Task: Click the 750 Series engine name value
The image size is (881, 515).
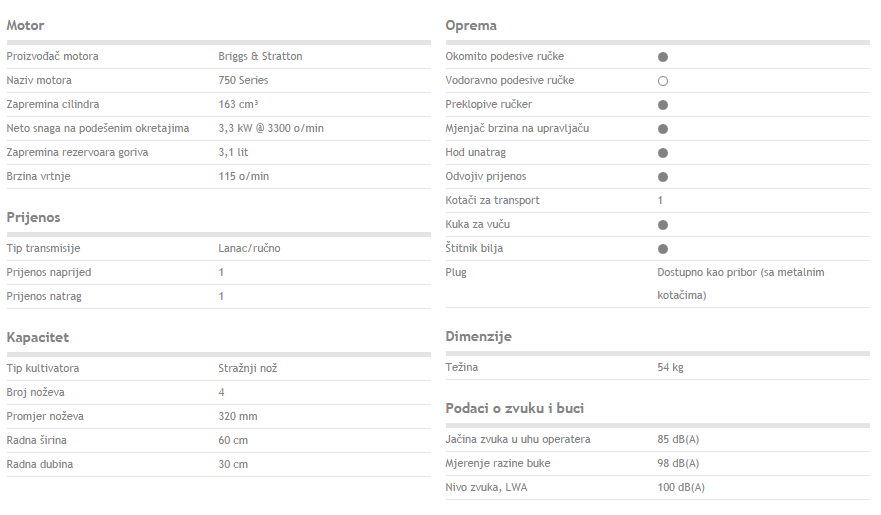Action: 243,80
